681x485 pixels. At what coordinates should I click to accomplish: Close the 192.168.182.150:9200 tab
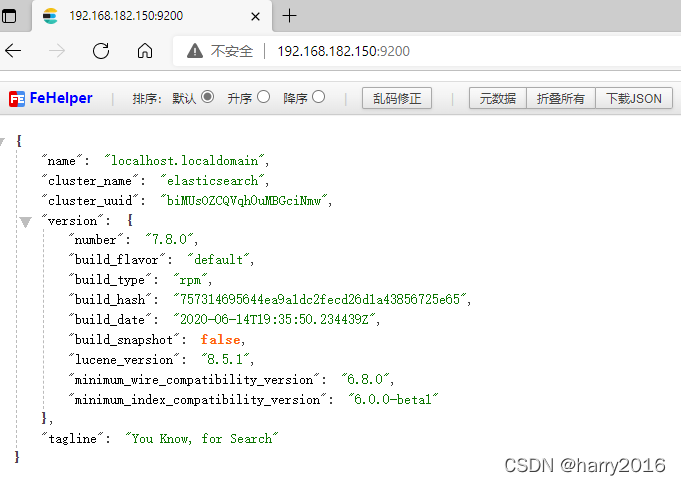pos(255,16)
